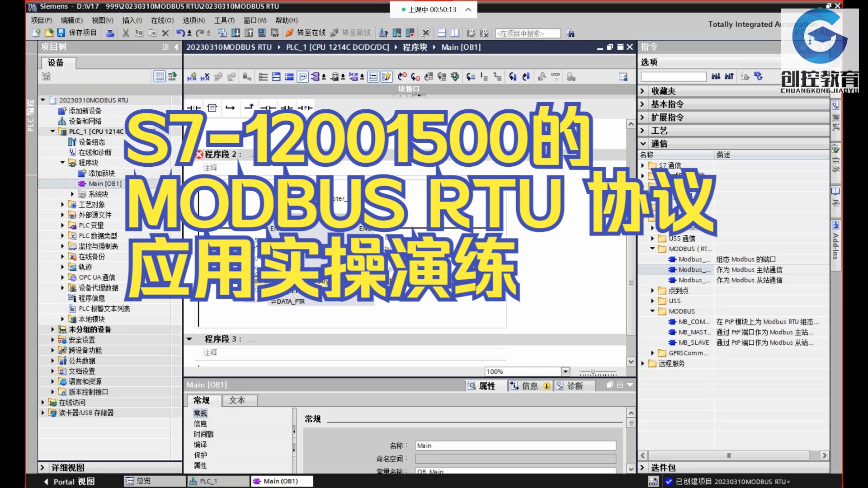Click the Upload from device icon
The height and width of the screenshot is (488, 868).
click(249, 33)
